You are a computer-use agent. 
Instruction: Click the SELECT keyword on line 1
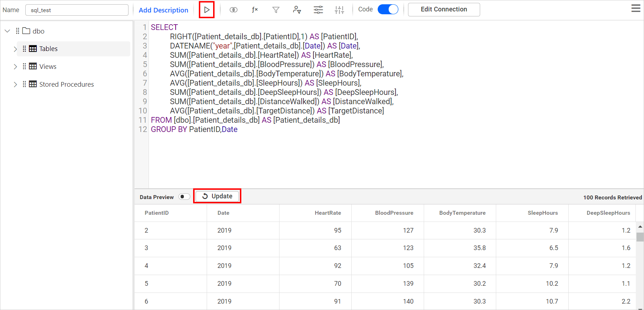164,27
